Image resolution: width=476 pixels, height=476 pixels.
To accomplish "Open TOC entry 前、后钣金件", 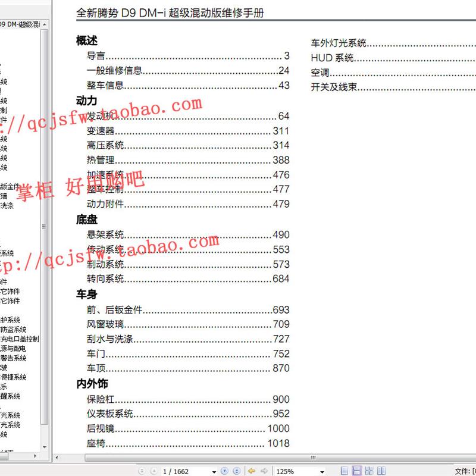I will pos(188,309).
